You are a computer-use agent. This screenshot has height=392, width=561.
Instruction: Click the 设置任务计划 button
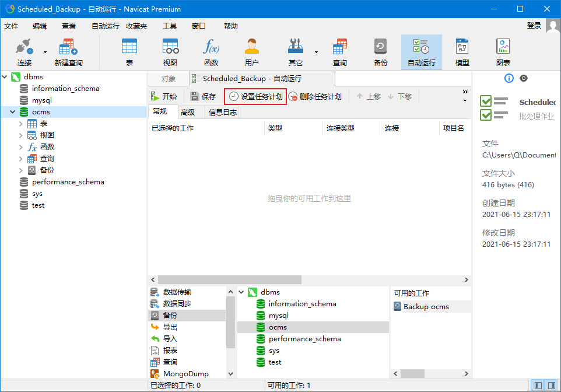(256, 96)
